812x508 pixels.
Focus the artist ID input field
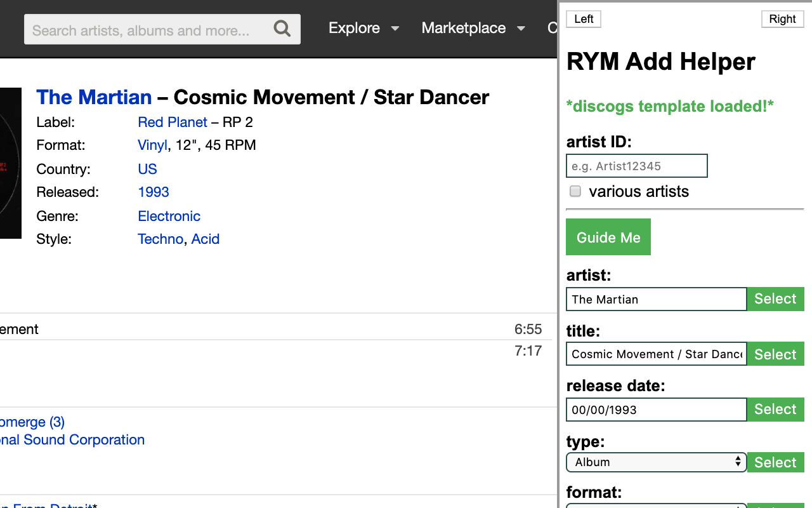click(637, 166)
